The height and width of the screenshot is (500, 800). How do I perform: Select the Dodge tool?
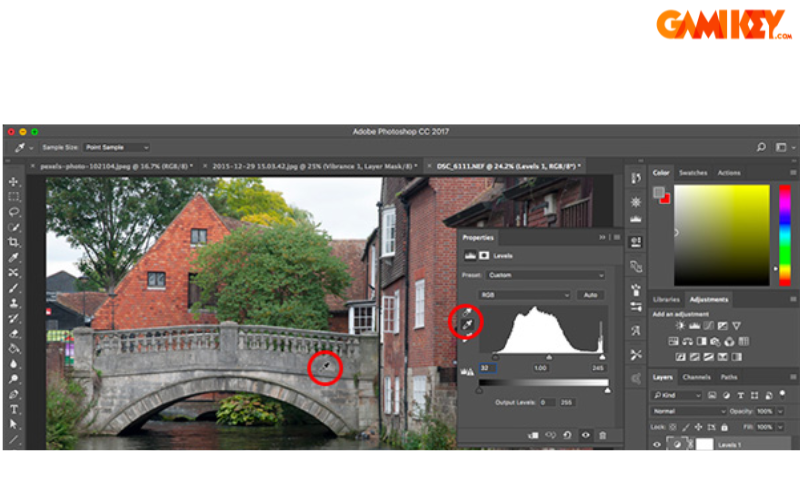pos(14,379)
